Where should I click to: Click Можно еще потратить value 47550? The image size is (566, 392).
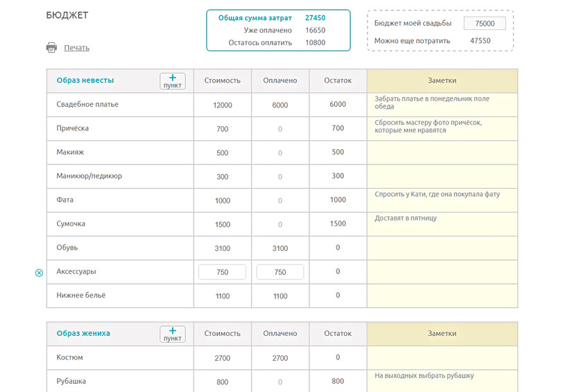[x=480, y=41]
